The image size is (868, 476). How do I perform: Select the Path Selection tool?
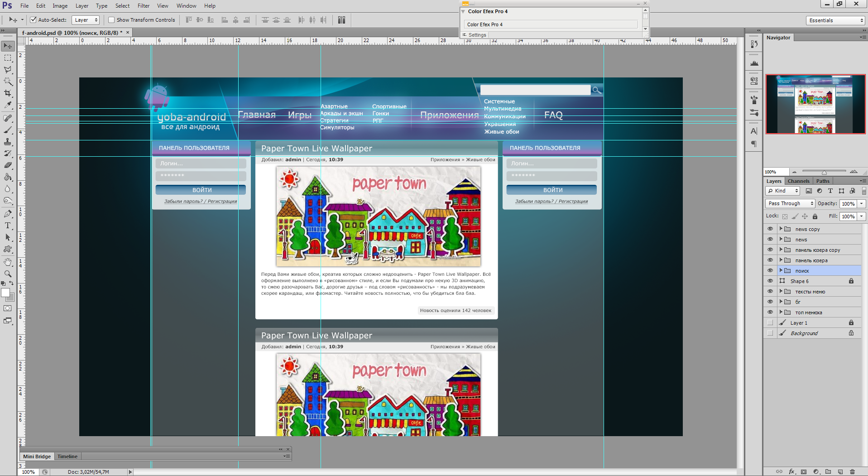tap(8, 237)
